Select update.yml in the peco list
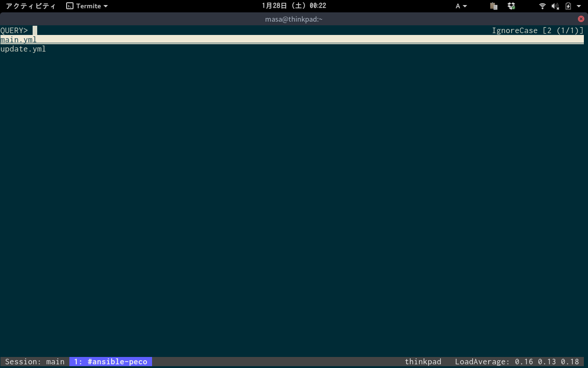Viewport: 588px width, 368px height. 292,49
